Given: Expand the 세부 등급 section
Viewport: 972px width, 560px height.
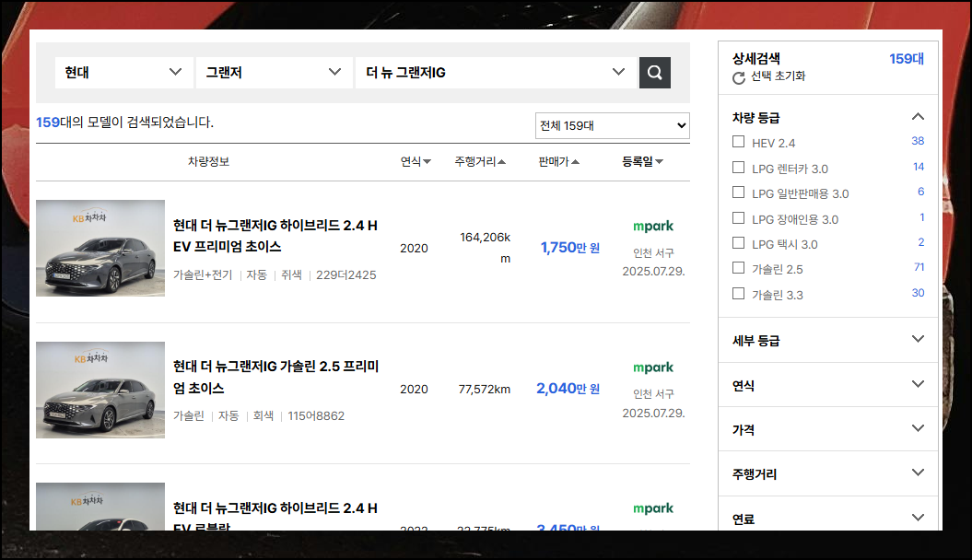Looking at the screenshot, I should point(918,339).
